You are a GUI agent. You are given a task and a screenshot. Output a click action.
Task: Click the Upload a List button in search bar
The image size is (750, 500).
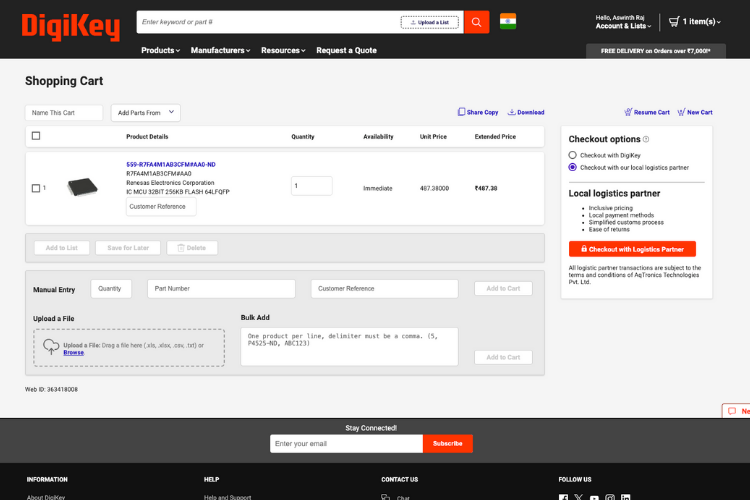tap(430, 22)
